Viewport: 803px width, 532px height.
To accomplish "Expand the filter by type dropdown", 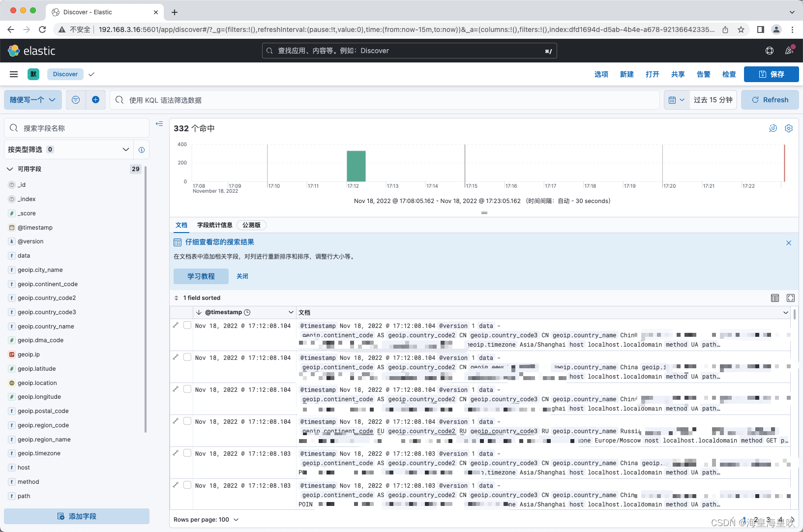I will pyautogui.click(x=69, y=149).
